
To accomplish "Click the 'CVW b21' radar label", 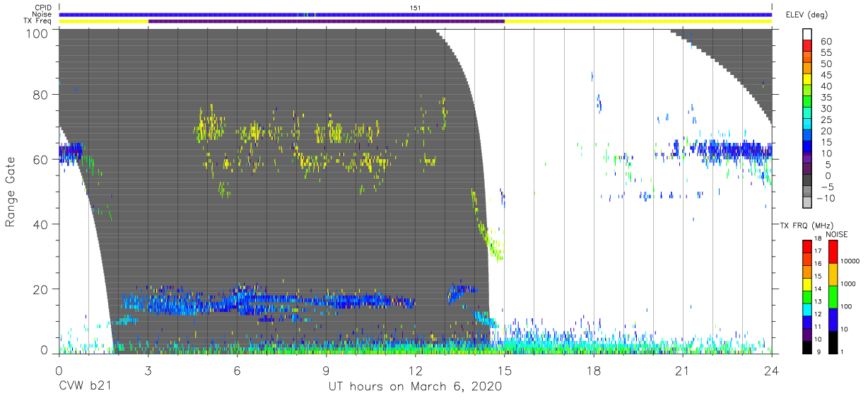I will coord(85,387).
